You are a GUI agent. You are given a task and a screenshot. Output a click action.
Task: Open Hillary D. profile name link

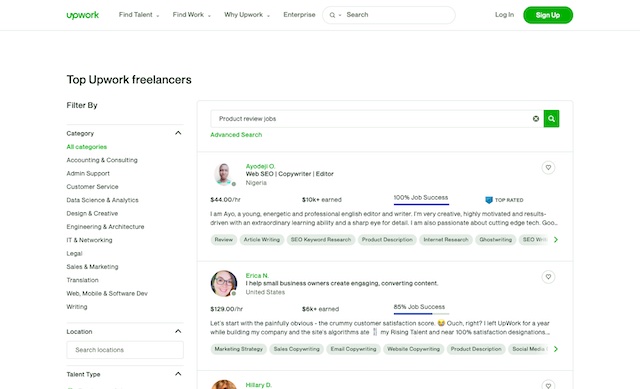[x=258, y=385]
